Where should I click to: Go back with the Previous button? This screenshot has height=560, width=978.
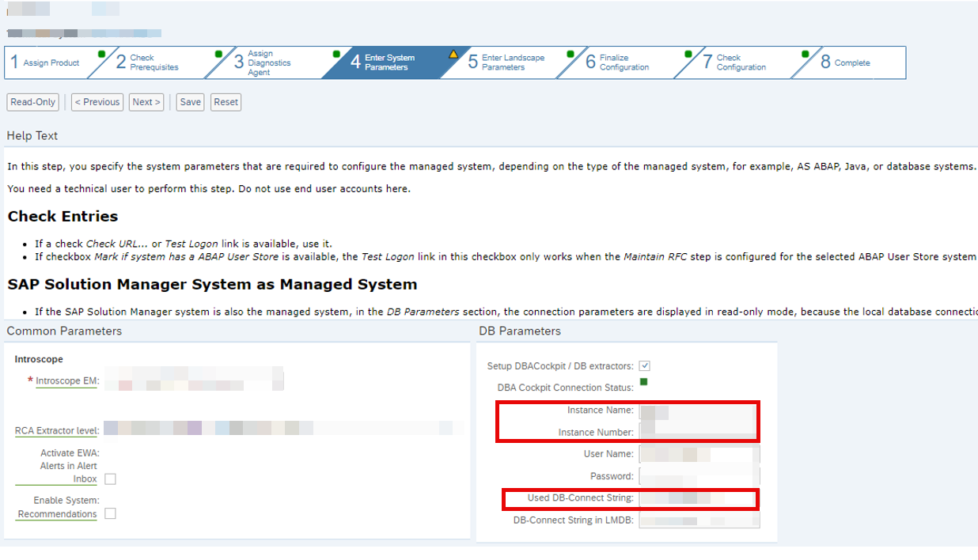97,102
